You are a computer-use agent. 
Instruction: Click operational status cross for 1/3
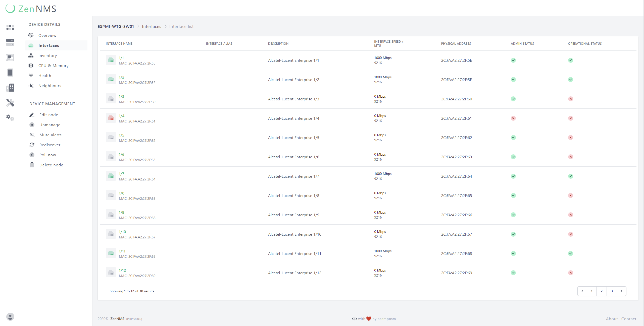[571, 99]
